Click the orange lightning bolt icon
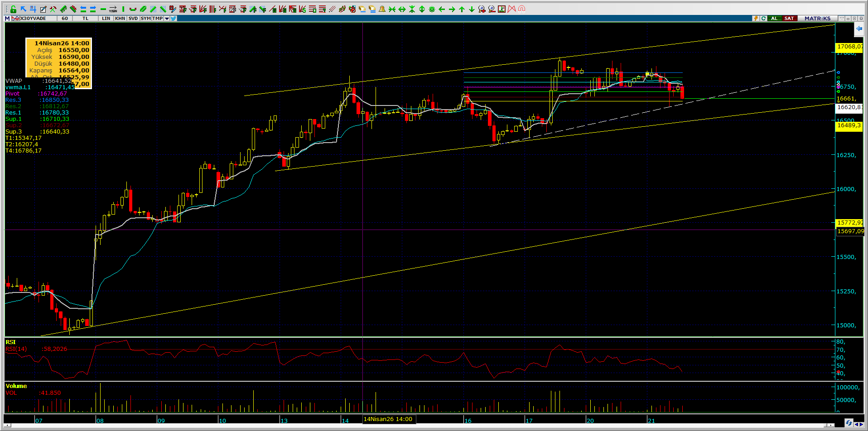The width and height of the screenshot is (868, 431). [756, 19]
